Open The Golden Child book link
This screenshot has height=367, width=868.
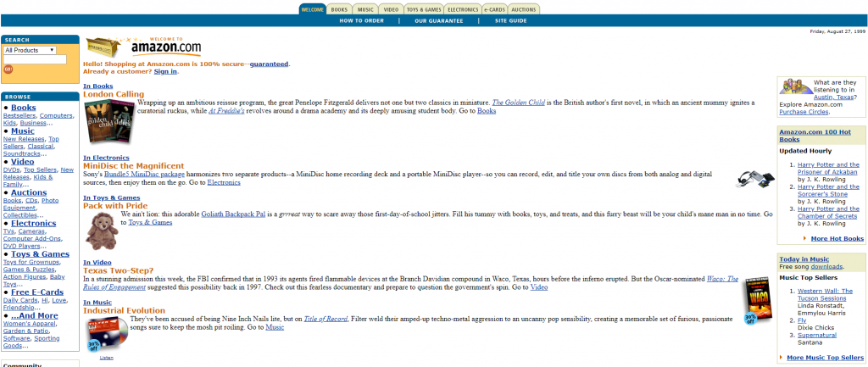click(x=519, y=103)
